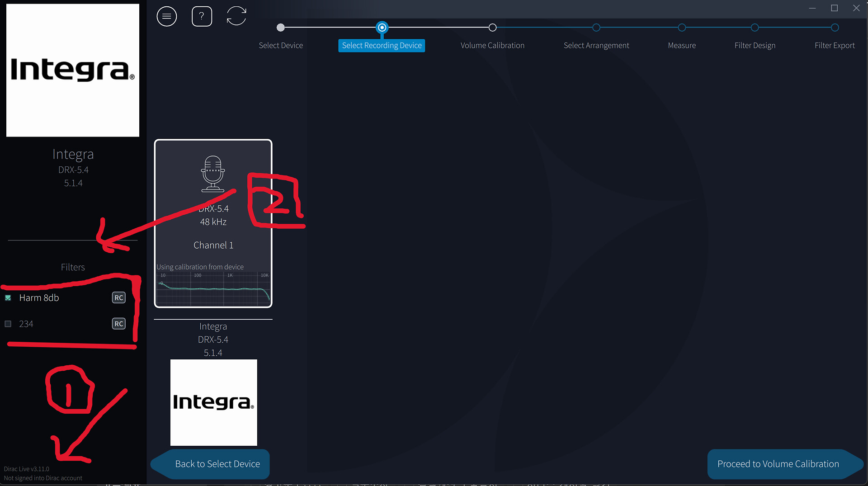The width and height of the screenshot is (868, 486).
Task: Click the Integra logo in the sidebar
Action: (x=73, y=71)
